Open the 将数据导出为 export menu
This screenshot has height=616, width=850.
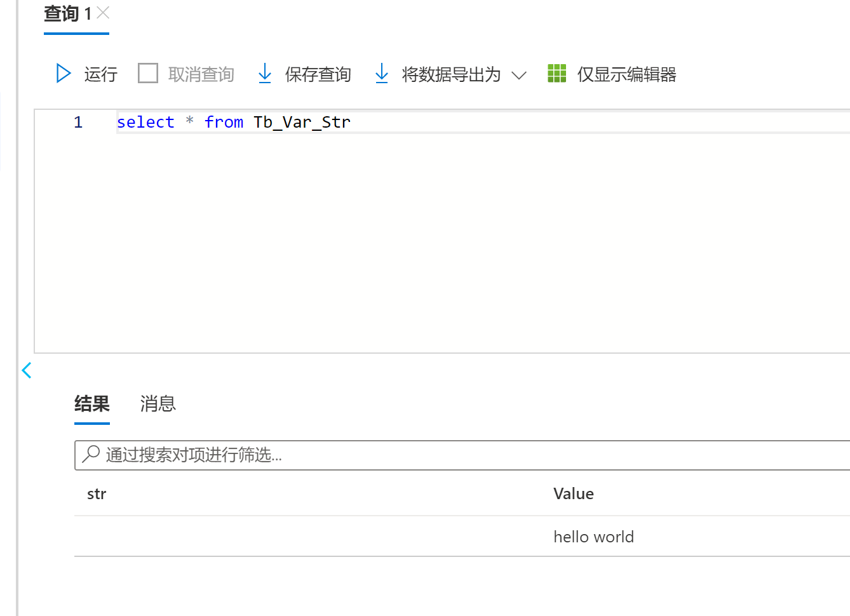point(451,74)
